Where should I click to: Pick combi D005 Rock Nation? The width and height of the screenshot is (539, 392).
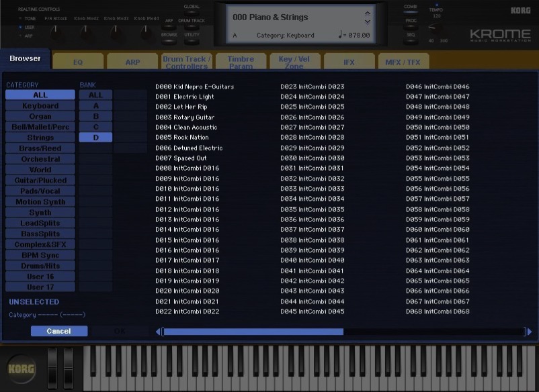tap(182, 138)
